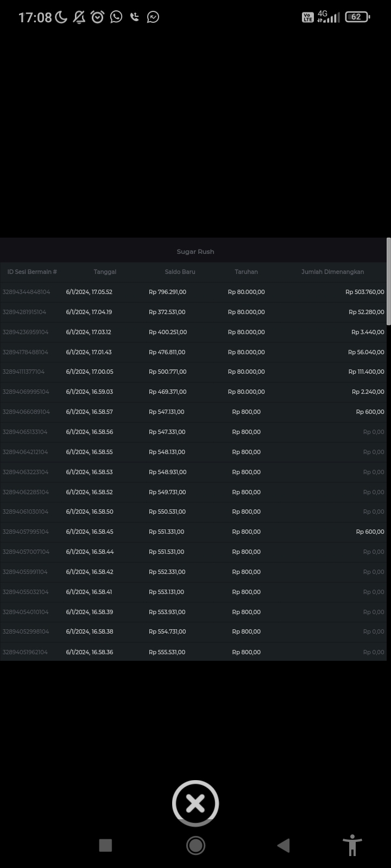The image size is (391, 868).
Task: Tap the Messenger notification icon
Action: (x=153, y=17)
